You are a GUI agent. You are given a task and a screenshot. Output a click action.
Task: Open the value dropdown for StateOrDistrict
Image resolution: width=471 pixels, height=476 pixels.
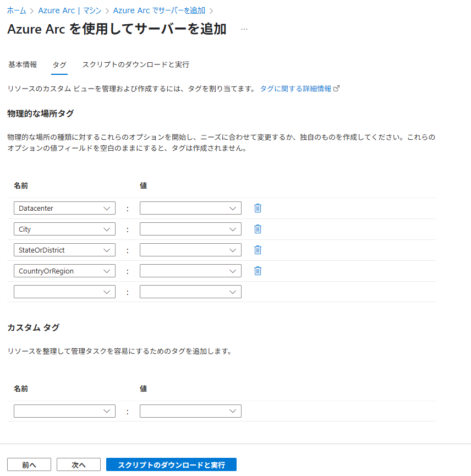click(x=190, y=250)
